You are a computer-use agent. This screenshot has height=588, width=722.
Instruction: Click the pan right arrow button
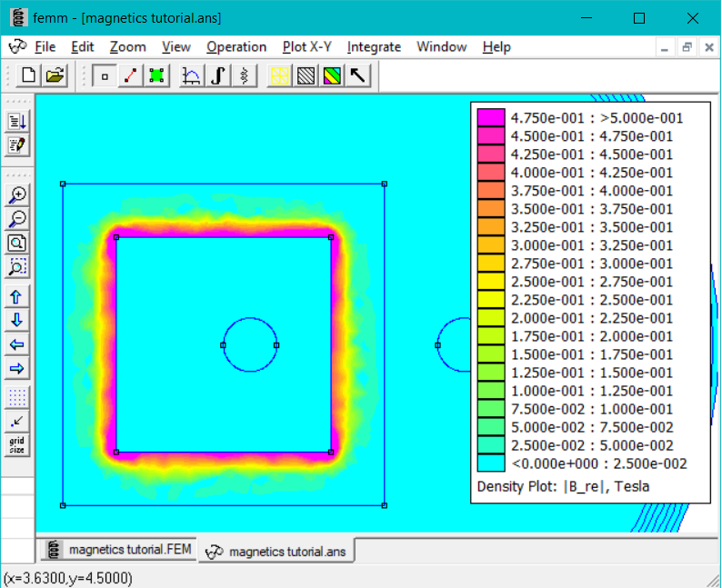click(17, 368)
